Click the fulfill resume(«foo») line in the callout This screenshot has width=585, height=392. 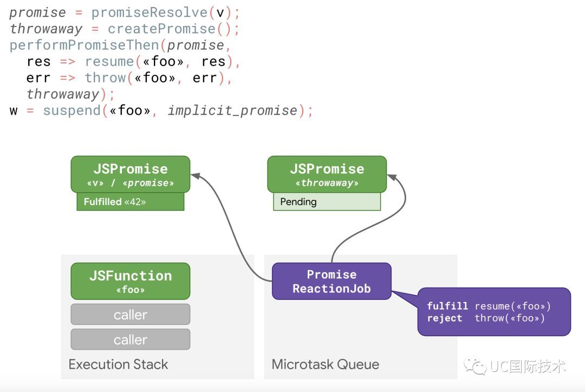coord(489,306)
